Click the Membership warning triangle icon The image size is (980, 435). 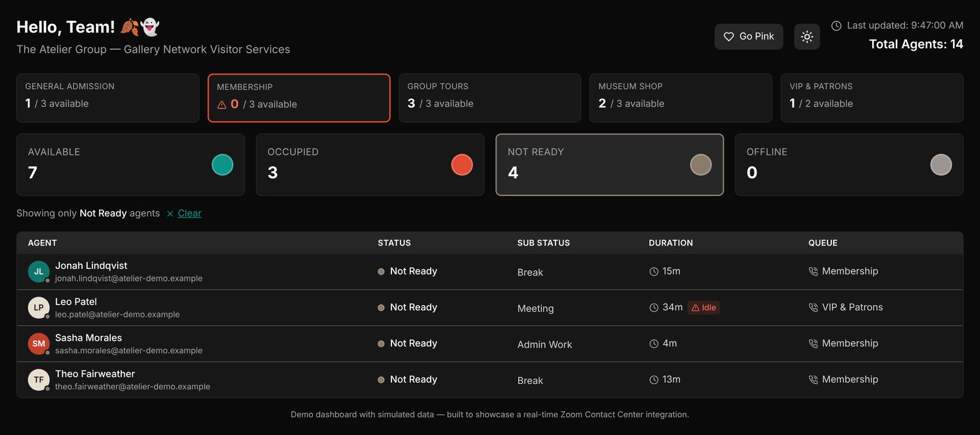click(x=222, y=105)
